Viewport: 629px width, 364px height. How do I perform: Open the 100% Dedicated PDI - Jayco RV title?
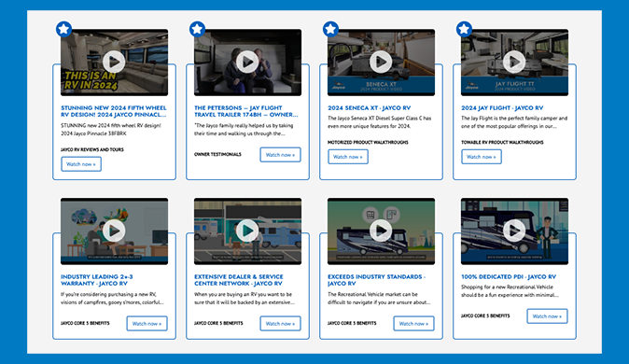[509, 277]
